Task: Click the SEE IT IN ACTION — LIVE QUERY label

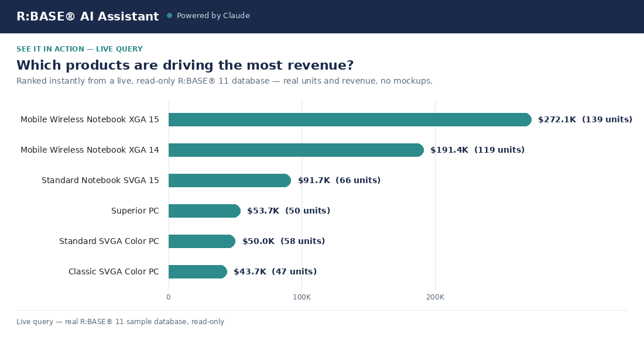Action: point(80,49)
